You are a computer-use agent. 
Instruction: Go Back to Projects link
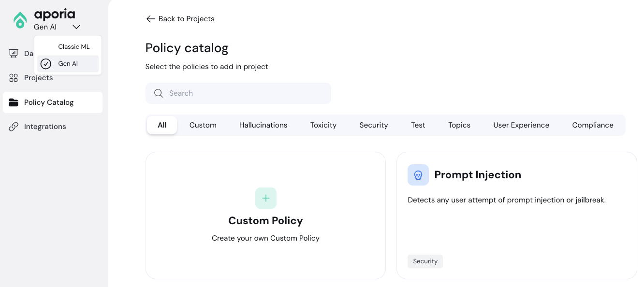(x=186, y=19)
